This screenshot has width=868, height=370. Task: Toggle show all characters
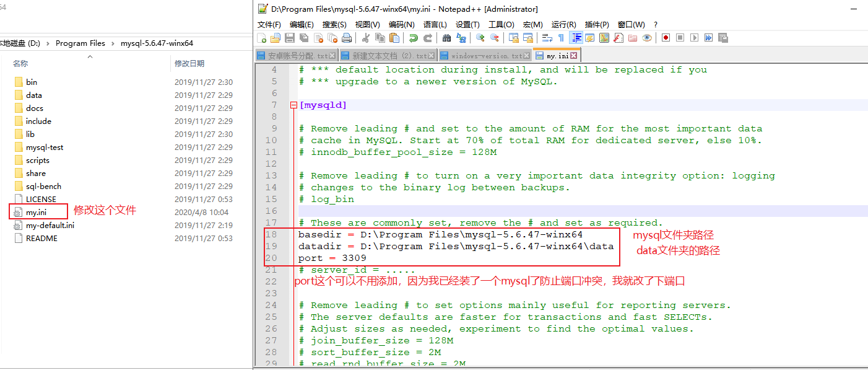[561, 38]
